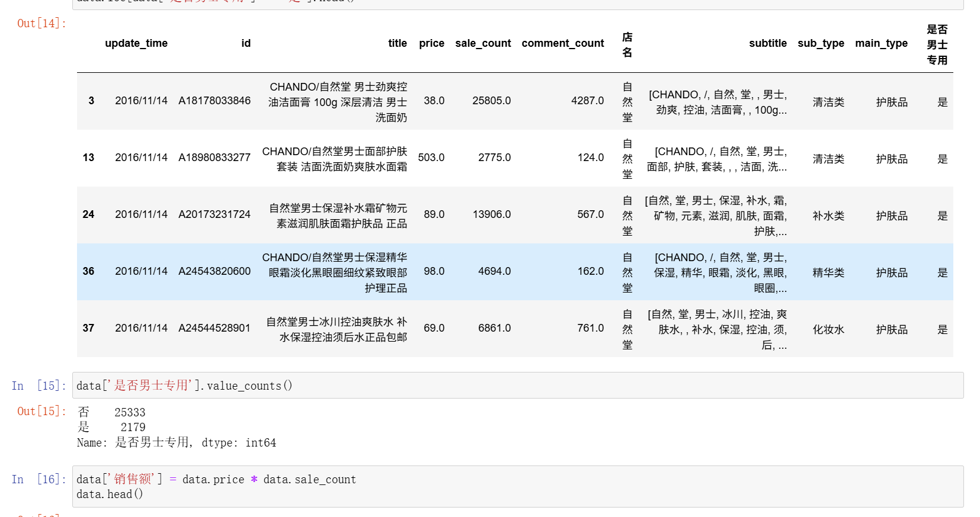Click sale_count value 13906.0
Screen dimensions: 980x517
(491, 214)
